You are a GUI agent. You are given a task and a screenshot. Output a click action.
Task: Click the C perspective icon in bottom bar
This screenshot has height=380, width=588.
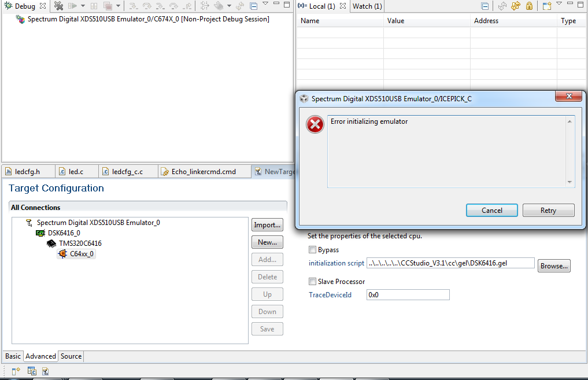(32, 371)
